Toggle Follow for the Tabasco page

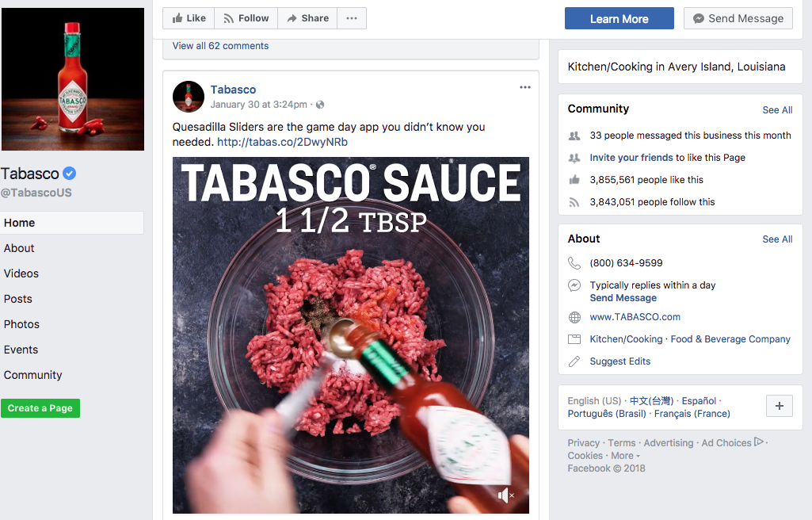(x=246, y=18)
